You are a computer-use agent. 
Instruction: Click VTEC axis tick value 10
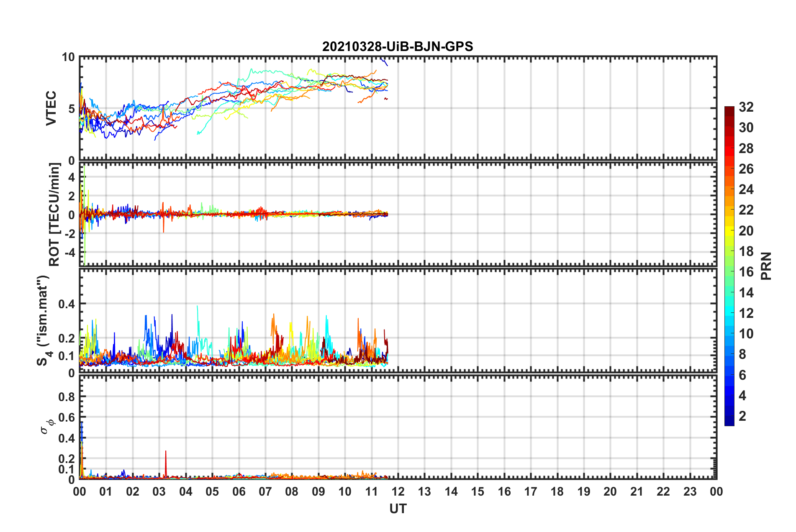coord(68,57)
